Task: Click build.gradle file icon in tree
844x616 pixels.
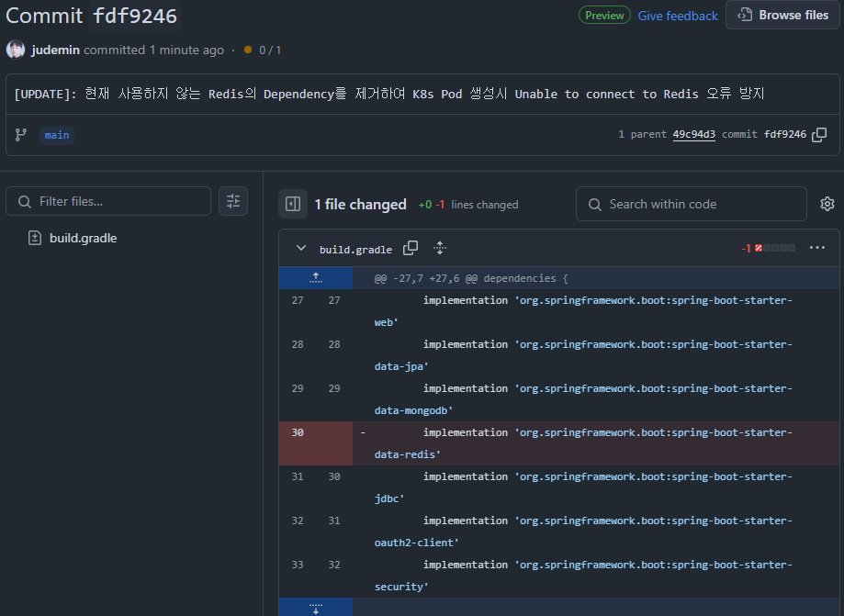Action: tap(35, 238)
